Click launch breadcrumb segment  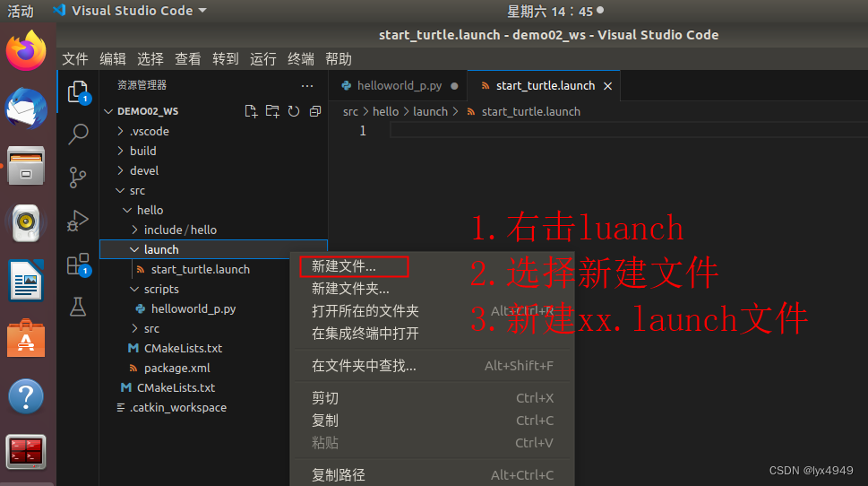[430, 112]
